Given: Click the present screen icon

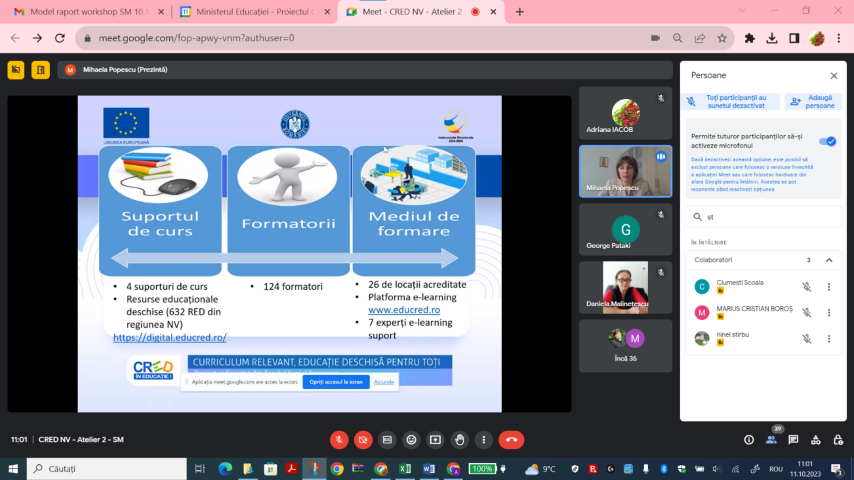Looking at the screenshot, I should point(435,440).
